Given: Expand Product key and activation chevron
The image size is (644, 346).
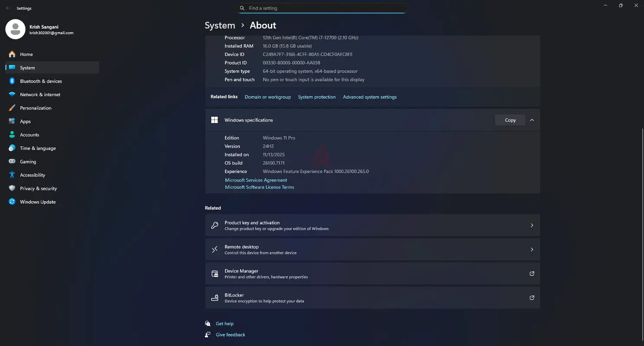Looking at the screenshot, I should [532, 225].
